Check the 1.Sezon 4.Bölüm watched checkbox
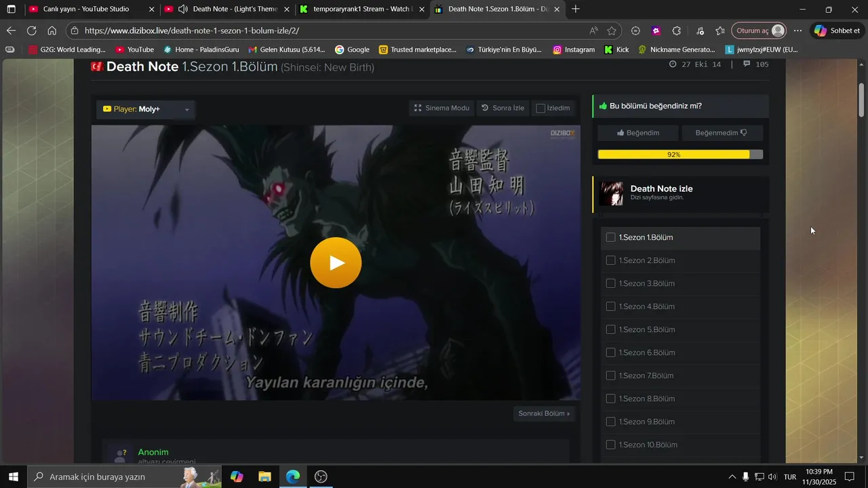Viewport: 868px width, 488px height. coord(610,306)
